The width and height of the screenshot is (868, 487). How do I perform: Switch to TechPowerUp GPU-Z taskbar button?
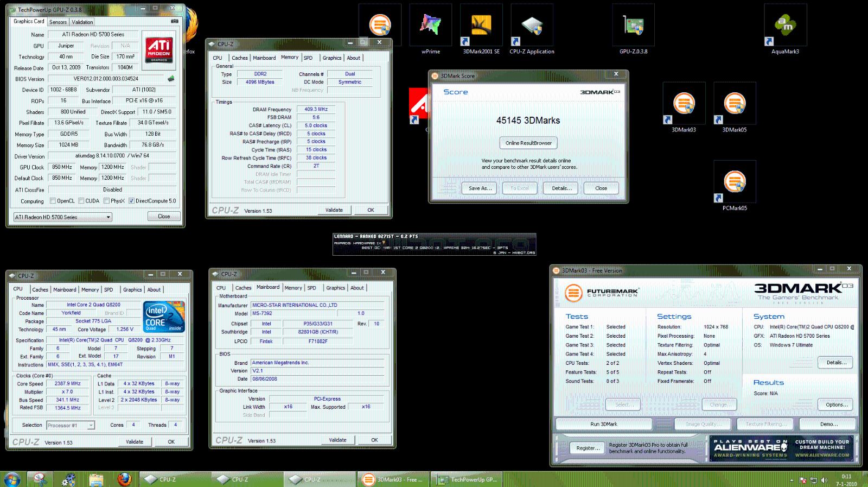click(x=467, y=479)
